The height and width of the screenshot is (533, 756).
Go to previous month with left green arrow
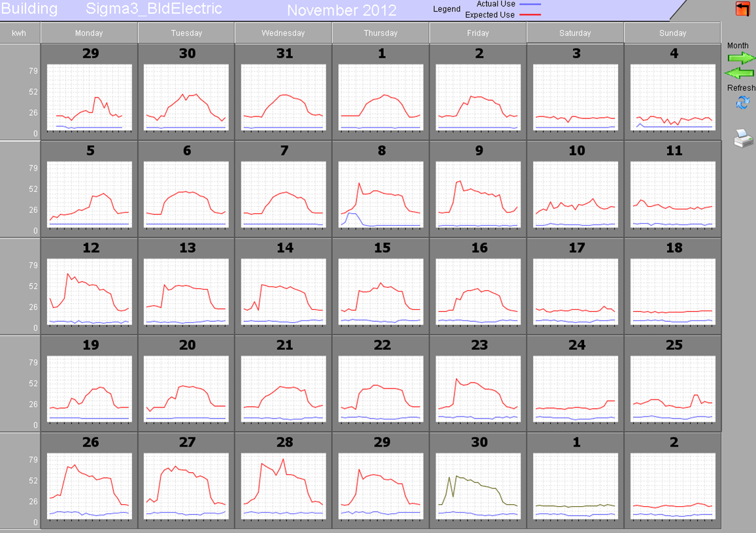point(740,73)
